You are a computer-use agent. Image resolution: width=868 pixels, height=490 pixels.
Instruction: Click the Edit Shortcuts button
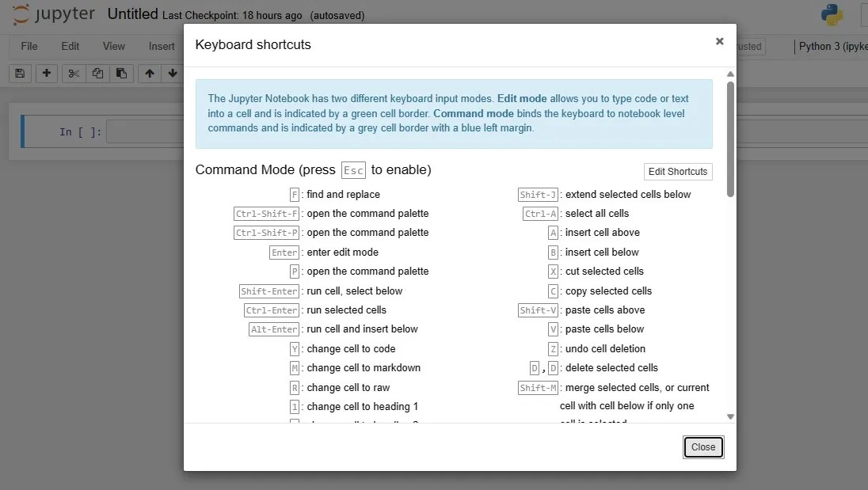[677, 172]
